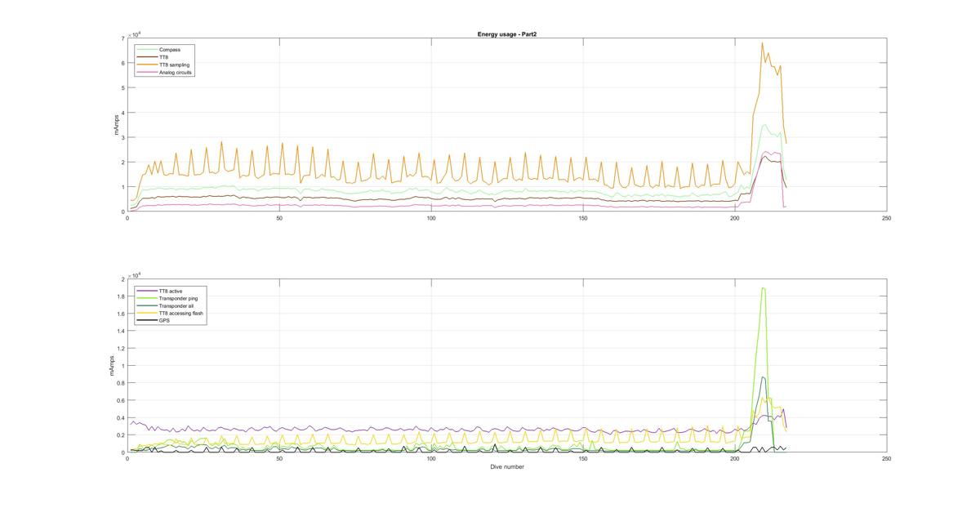This screenshot has height=508, width=980.
Task: Click the ×10⁴ exponent above top plot
Action: pos(135,33)
